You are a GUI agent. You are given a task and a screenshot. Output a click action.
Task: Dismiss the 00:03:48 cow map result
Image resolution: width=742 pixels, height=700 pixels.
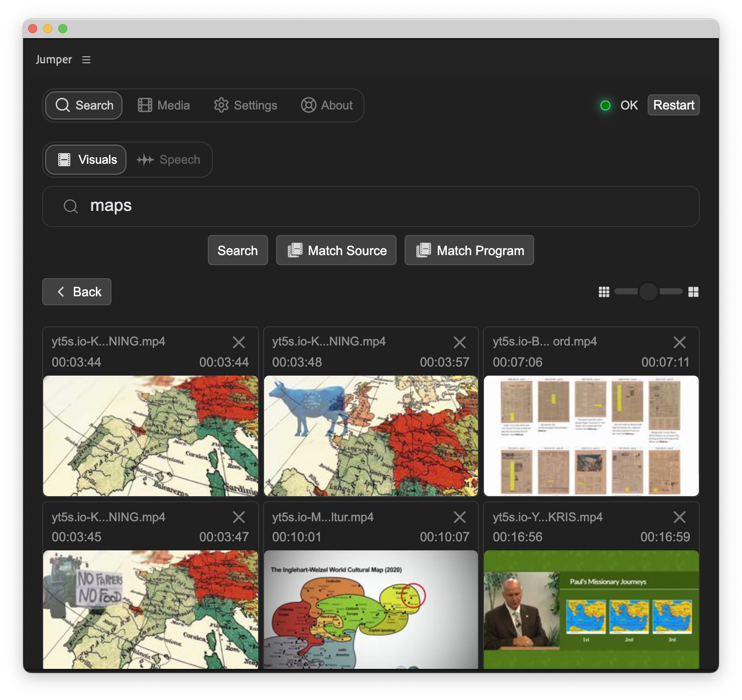click(x=459, y=342)
